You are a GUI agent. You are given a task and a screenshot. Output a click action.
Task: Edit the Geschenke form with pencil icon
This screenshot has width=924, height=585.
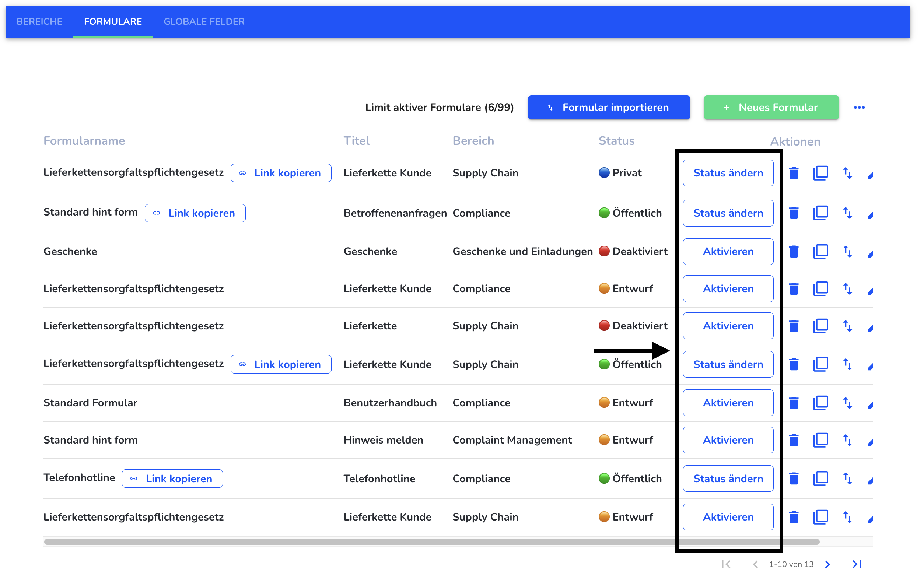tap(870, 253)
